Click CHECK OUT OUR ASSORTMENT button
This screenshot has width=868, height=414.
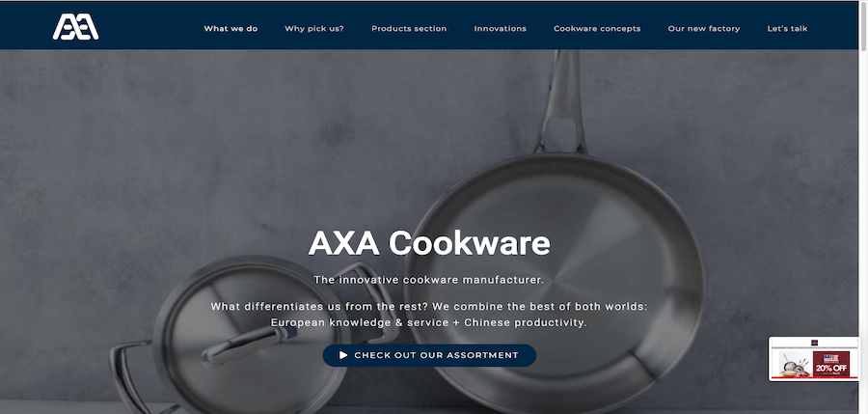(429, 355)
